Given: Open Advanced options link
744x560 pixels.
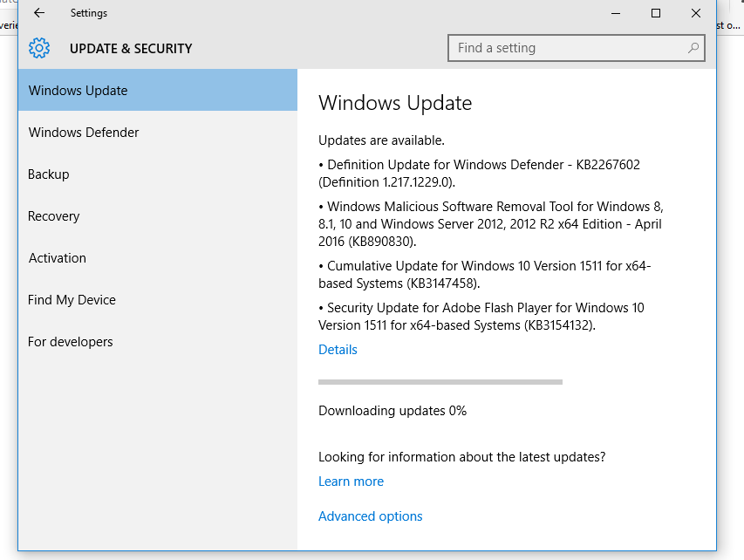Looking at the screenshot, I should click(x=370, y=516).
